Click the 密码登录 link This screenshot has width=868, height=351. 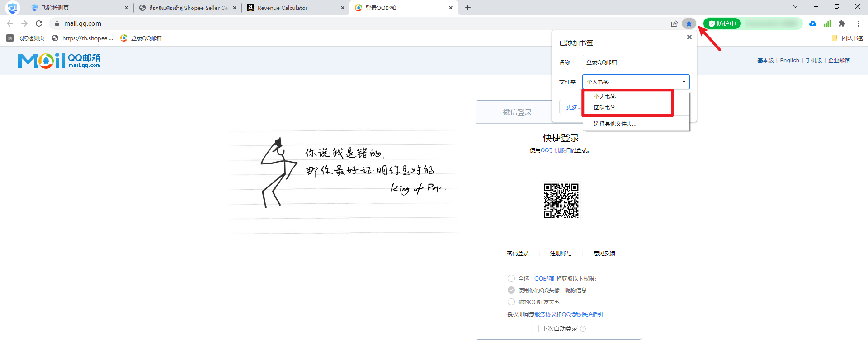point(518,253)
